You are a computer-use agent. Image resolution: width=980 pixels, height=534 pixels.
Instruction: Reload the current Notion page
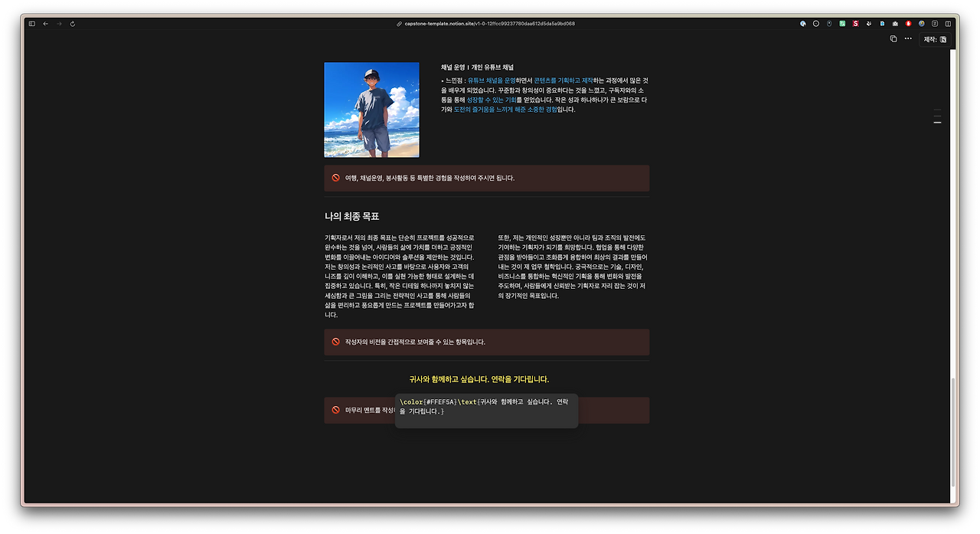[73, 24]
